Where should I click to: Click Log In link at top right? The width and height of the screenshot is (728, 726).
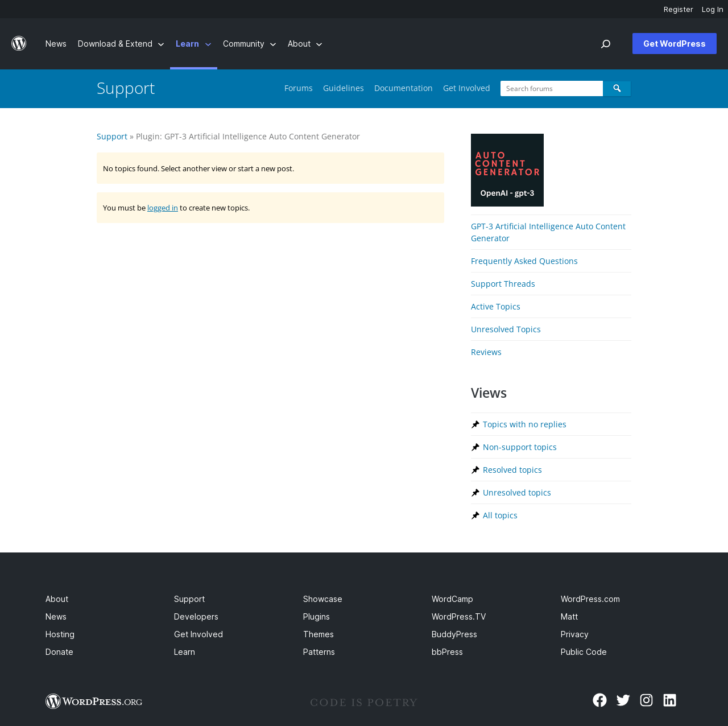(713, 9)
